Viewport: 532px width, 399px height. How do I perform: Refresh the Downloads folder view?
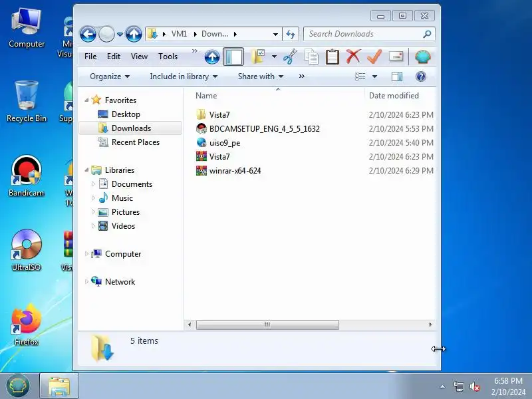click(291, 34)
